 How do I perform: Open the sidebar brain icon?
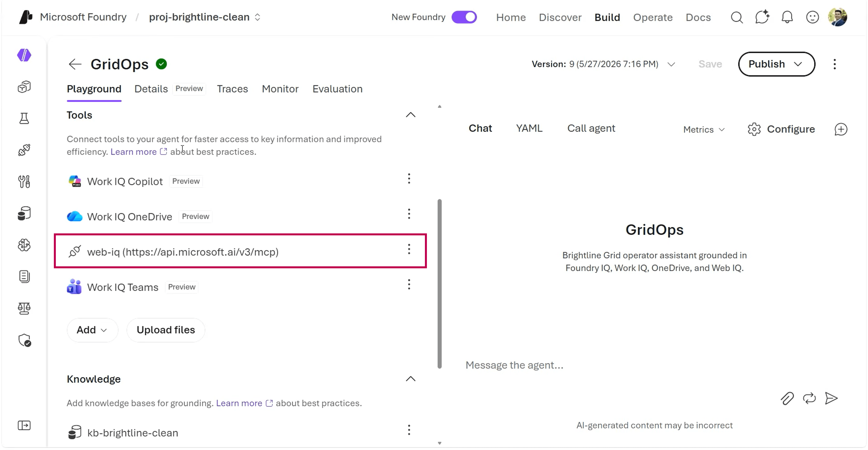pos(24,245)
